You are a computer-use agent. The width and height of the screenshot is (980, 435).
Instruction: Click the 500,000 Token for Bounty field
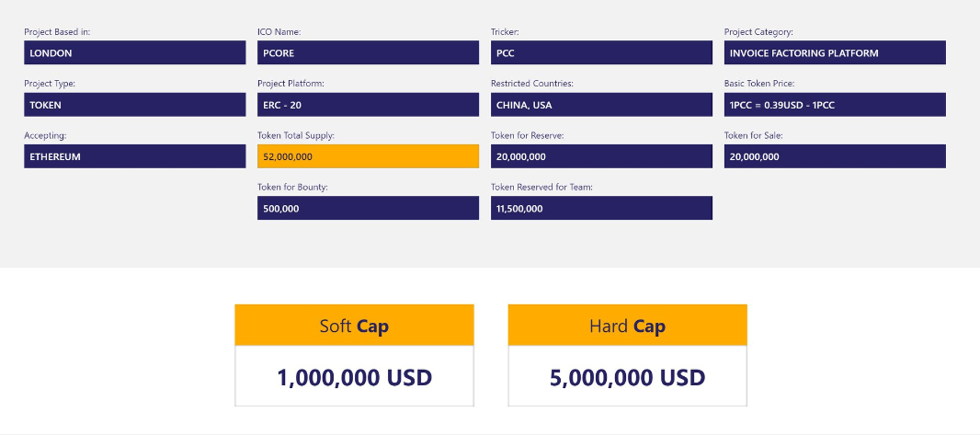368,208
